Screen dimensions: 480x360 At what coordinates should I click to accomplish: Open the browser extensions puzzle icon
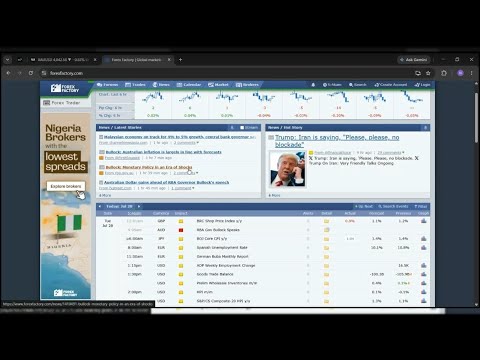click(x=444, y=73)
